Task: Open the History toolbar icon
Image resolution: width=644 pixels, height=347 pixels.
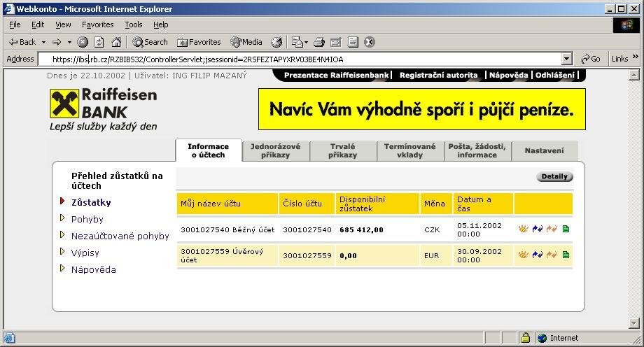Action: pyautogui.click(x=276, y=42)
